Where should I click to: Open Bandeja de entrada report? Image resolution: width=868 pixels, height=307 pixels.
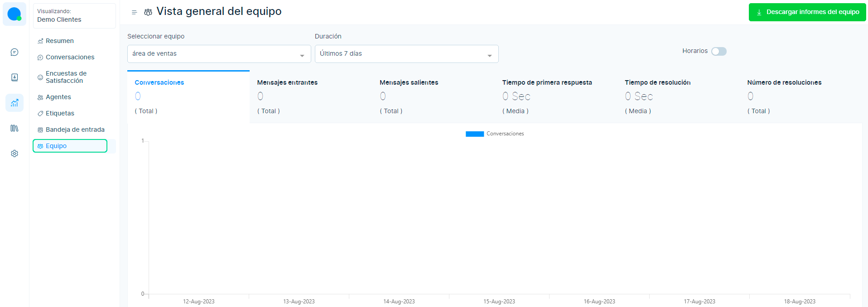(x=75, y=130)
